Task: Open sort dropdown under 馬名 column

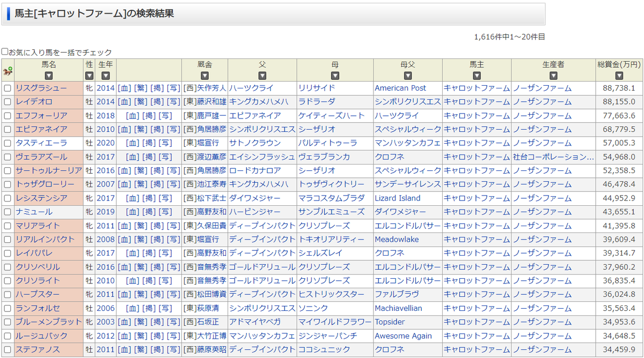Action: click(49, 76)
